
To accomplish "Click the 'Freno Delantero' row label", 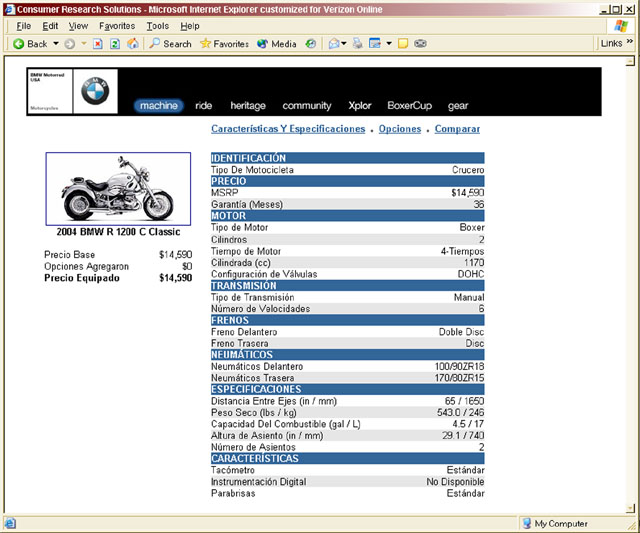I will point(244,332).
